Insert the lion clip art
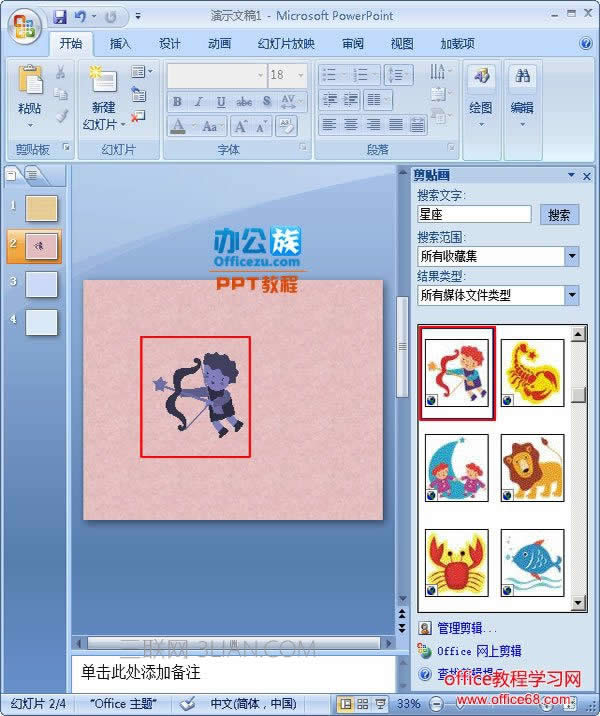Screen dimensions: 600x716 coord(532,468)
